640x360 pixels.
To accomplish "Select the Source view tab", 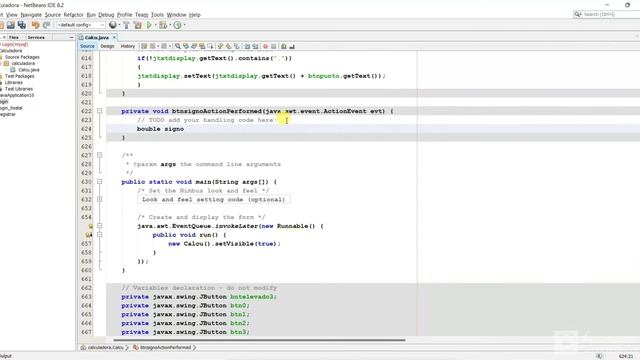I will click(87, 47).
